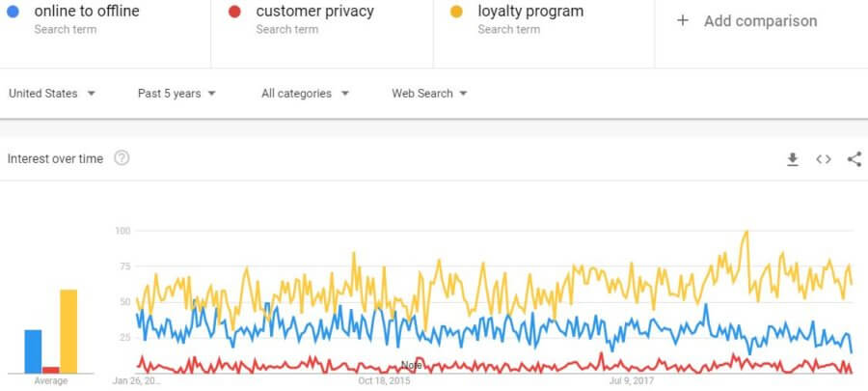868x391 pixels.
Task: Click the blue dot for online to offline
Action: tap(13, 12)
